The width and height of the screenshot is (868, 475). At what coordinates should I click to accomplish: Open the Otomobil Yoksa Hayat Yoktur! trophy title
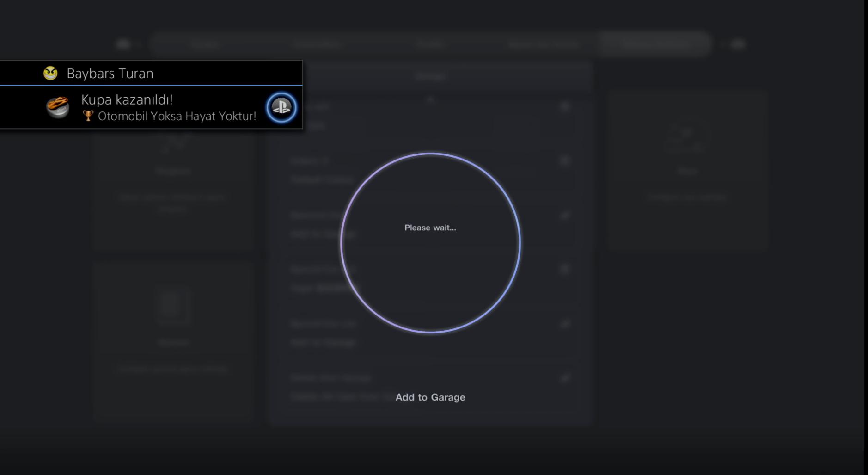pos(177,116)
